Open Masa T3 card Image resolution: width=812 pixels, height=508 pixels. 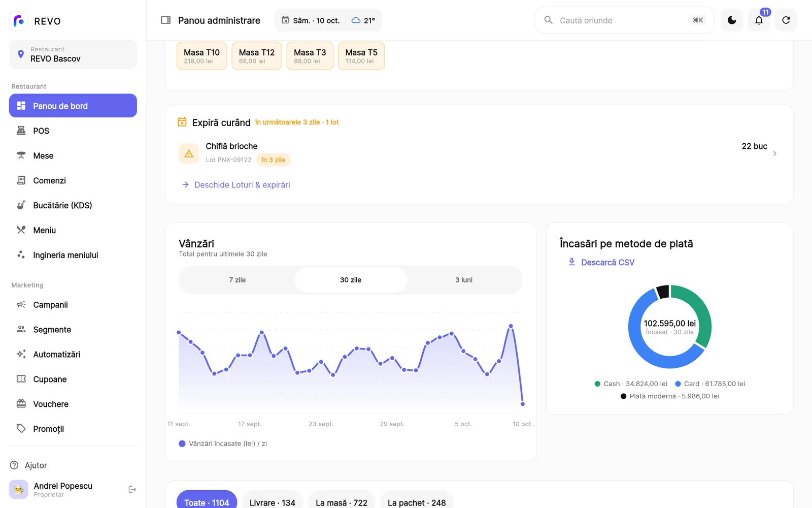click(x=310, y=56)
